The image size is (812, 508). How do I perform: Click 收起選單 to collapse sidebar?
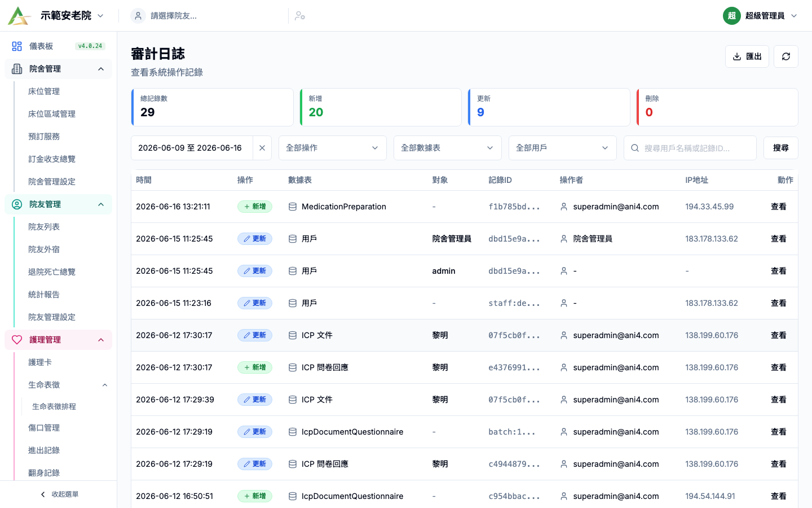pyautogui.click(x=59, y=494)
